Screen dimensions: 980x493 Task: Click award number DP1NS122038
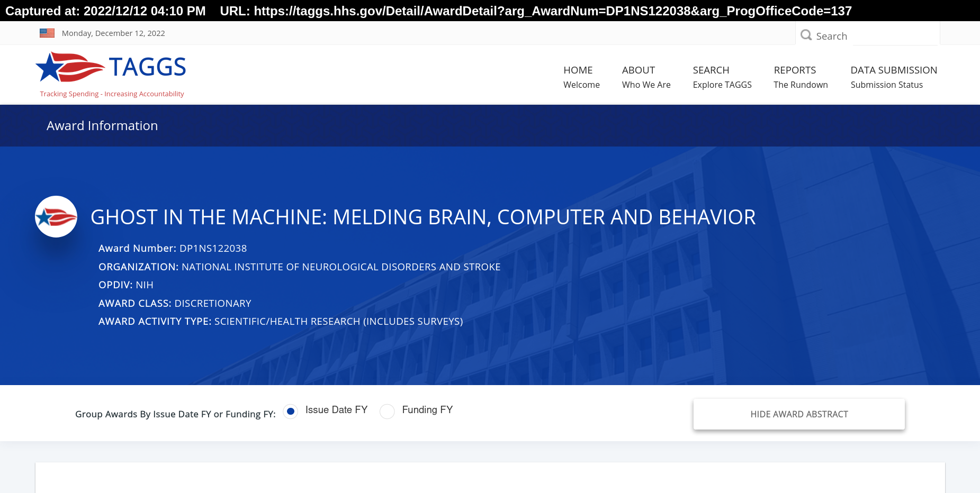[x=213, y=249]
